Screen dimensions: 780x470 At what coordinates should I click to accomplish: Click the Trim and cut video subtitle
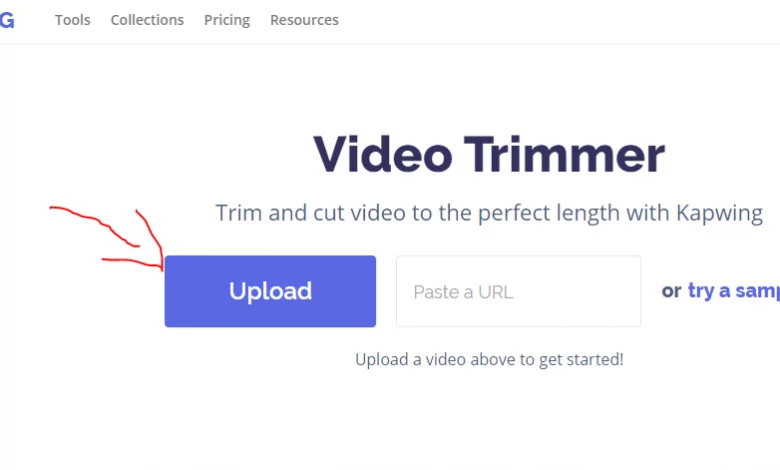point(489,213)
